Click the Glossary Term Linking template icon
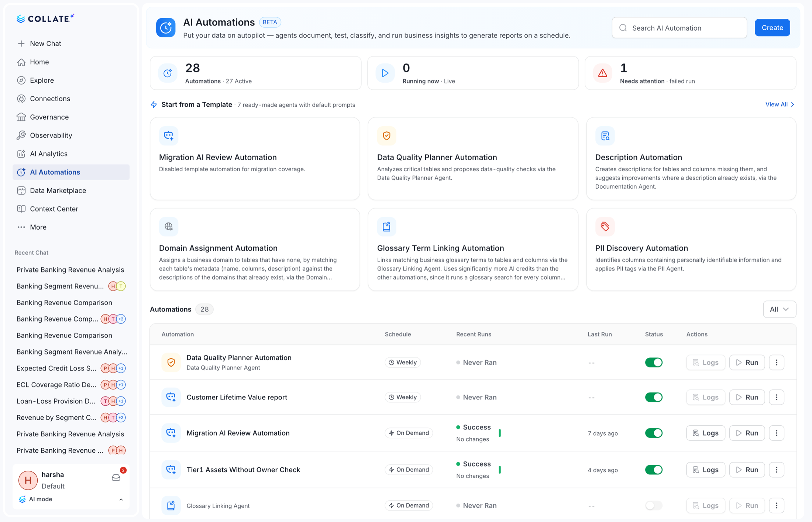 pyautogui.click(x=386, y=226)
